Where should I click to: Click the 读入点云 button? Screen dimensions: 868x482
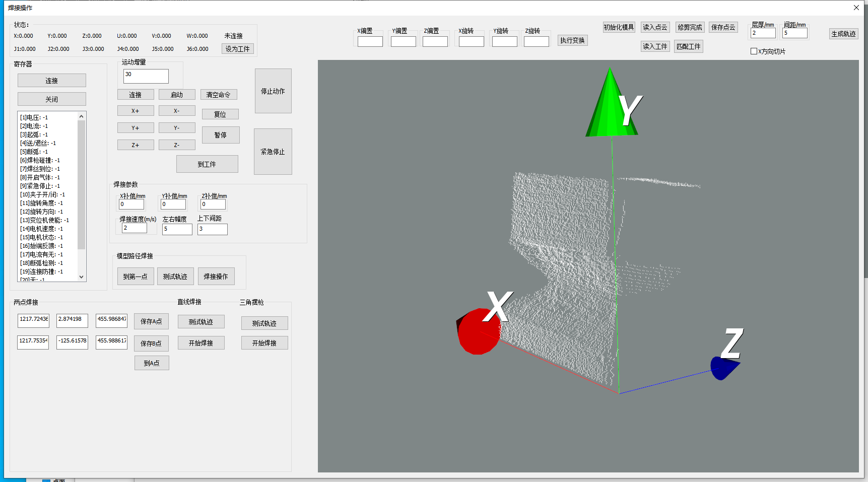655,27
